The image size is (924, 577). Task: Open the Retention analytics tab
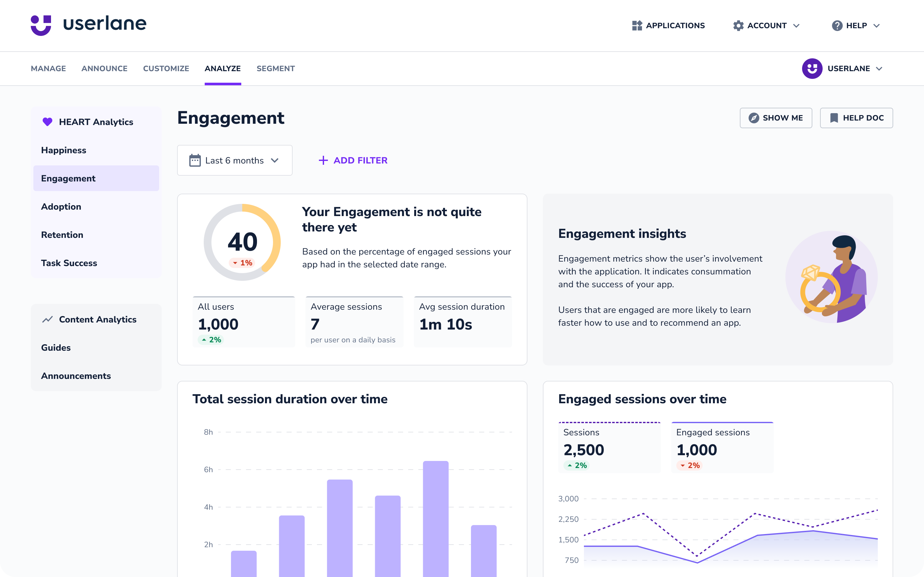[x=62, y=235]
